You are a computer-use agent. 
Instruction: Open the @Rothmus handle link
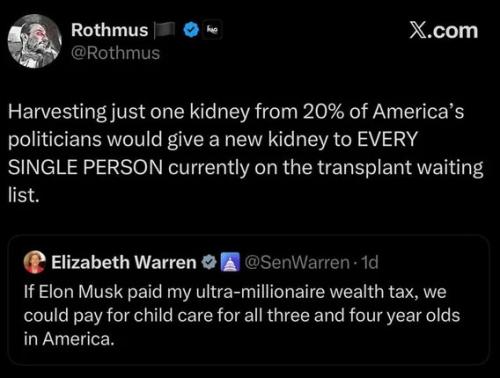[115, 53]
